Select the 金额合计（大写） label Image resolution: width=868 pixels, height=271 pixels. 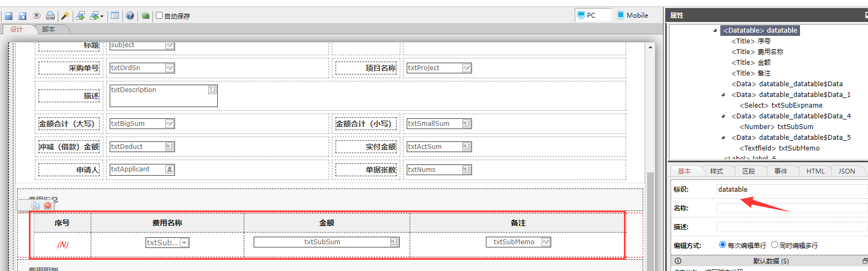tap(69, 124)
